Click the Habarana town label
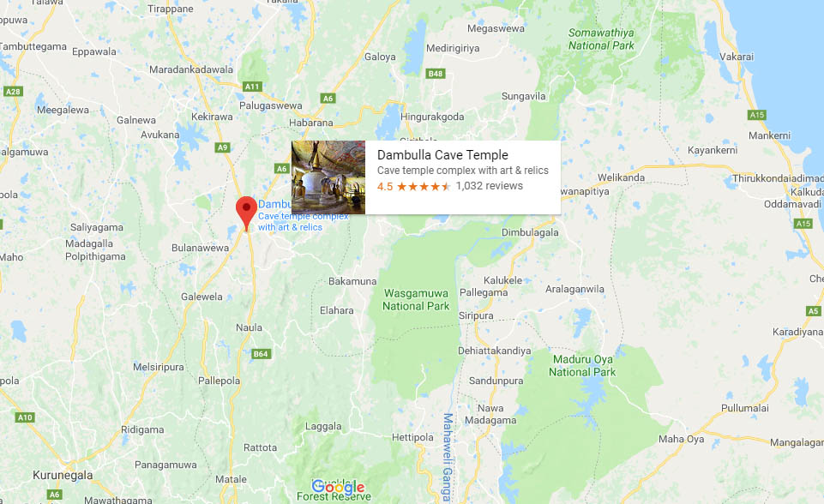Image resolution: width=824 pixels, height=504 pixels. 311,123
